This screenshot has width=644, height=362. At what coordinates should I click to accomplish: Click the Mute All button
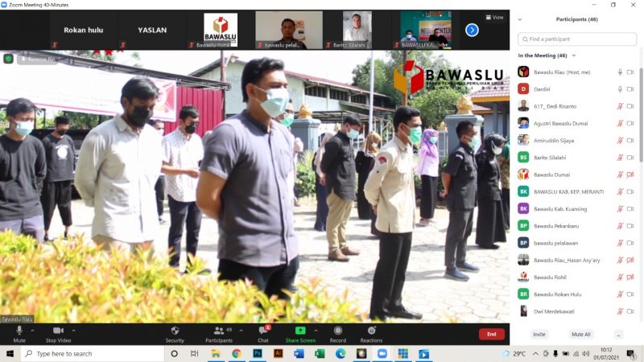coord(580,334)
